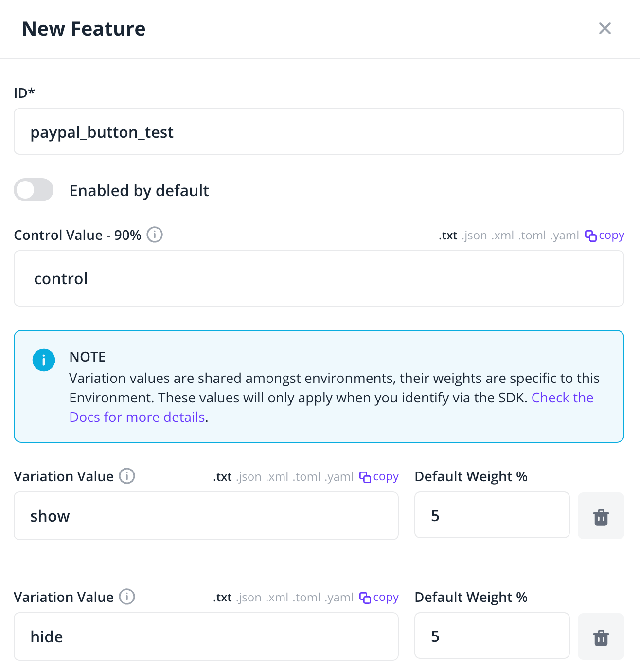This screenshot has width=640, height=672.
Task: Toggle the Enabled by default switch
Action: [x=34, y=190]
